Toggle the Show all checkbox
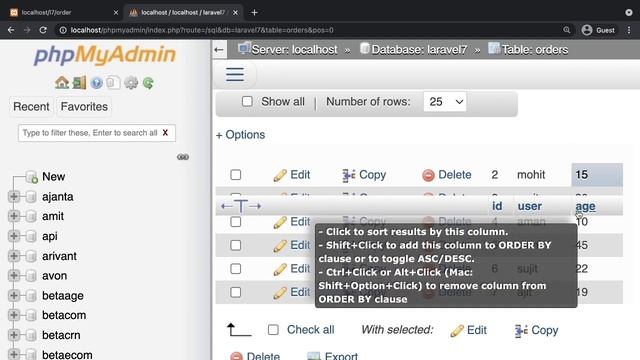640x360 pixels. (247, 101)
